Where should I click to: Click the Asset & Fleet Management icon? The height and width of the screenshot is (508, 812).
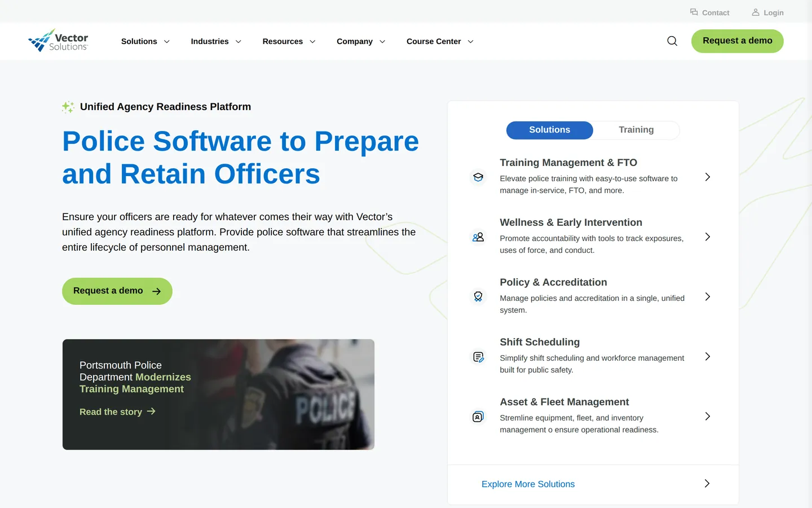[478, 417]
